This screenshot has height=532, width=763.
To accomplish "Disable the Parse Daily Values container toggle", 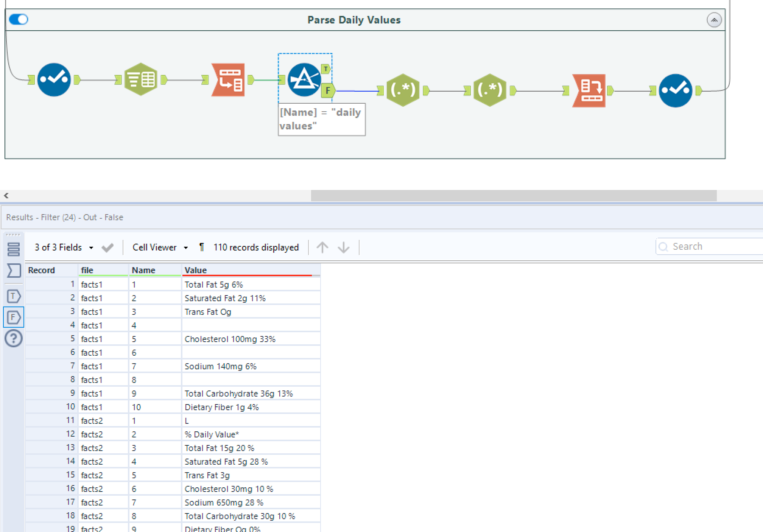I will (x=19, y=19).
